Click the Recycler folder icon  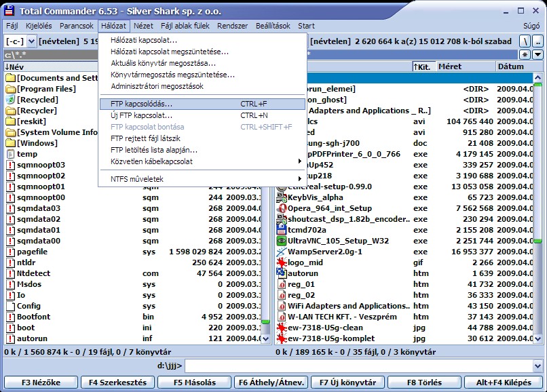pos(11,110)
